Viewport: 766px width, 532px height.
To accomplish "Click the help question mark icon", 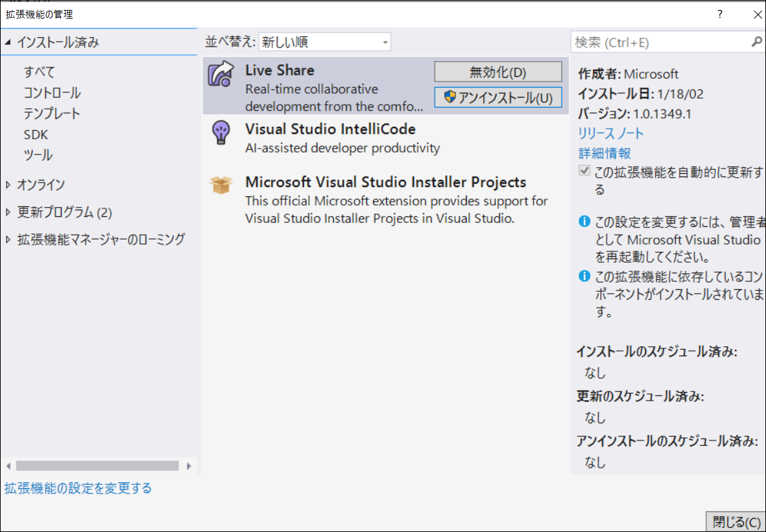I will coord(720,14).
